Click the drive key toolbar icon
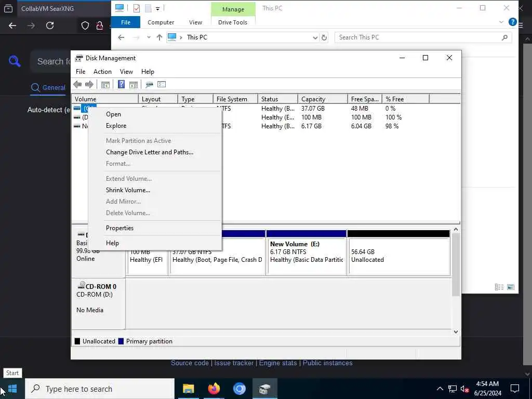Screen dimensions: 532x399 pyautogui.click(x=149, y=85)
